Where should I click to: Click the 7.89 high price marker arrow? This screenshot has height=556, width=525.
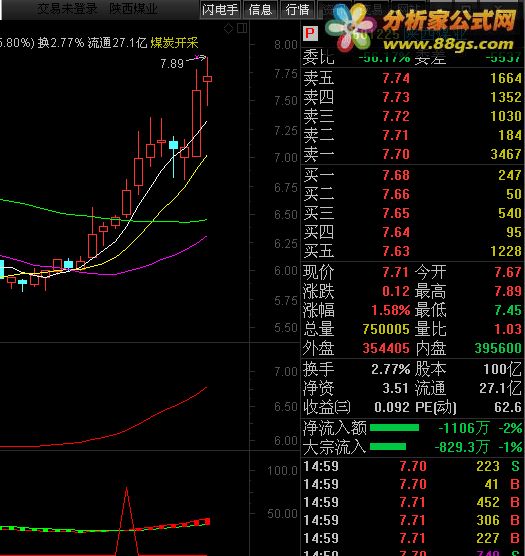[196, 58]
